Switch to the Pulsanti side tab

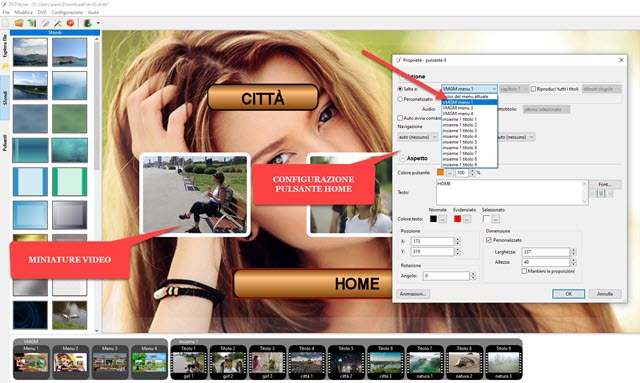click(5, 143)
